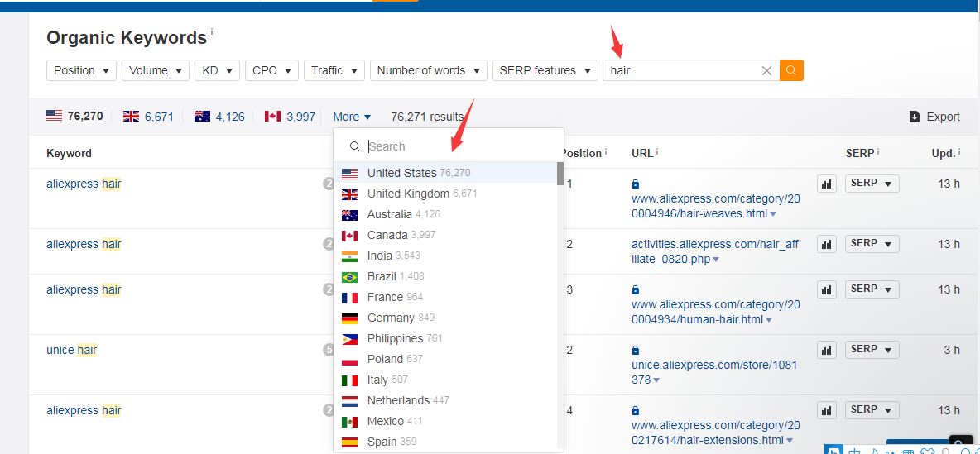980x454 pixels.
Task: Select United States 76,270 in country list
Action: pos(445,173)
